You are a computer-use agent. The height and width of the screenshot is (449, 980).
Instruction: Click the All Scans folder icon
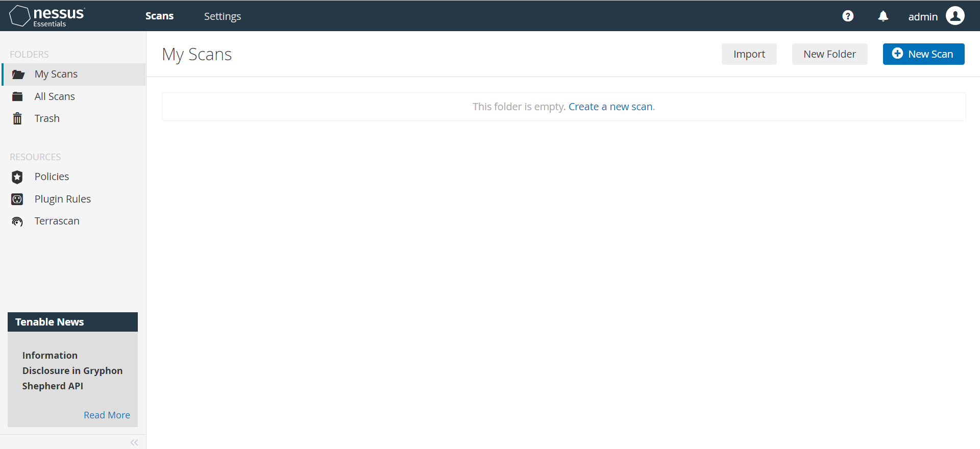coord(17,96)
